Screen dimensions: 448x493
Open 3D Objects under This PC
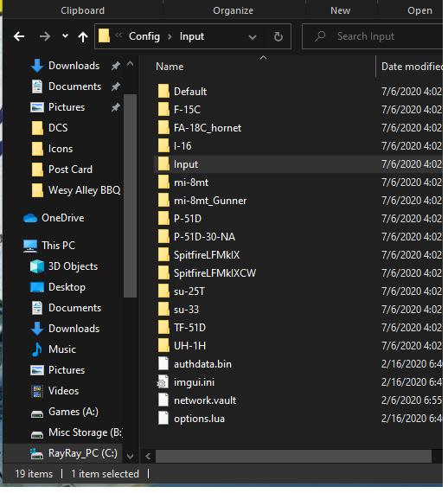[64, 266]
